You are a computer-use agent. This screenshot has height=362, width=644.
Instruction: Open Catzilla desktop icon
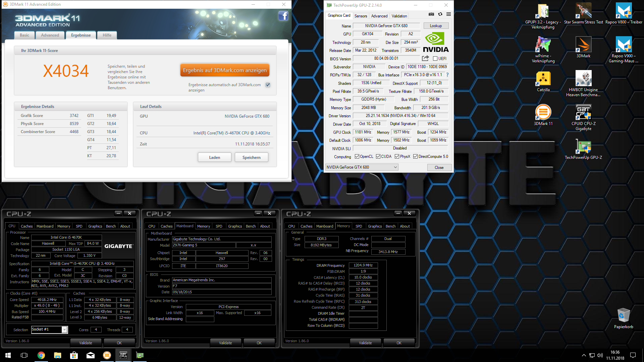543,81
